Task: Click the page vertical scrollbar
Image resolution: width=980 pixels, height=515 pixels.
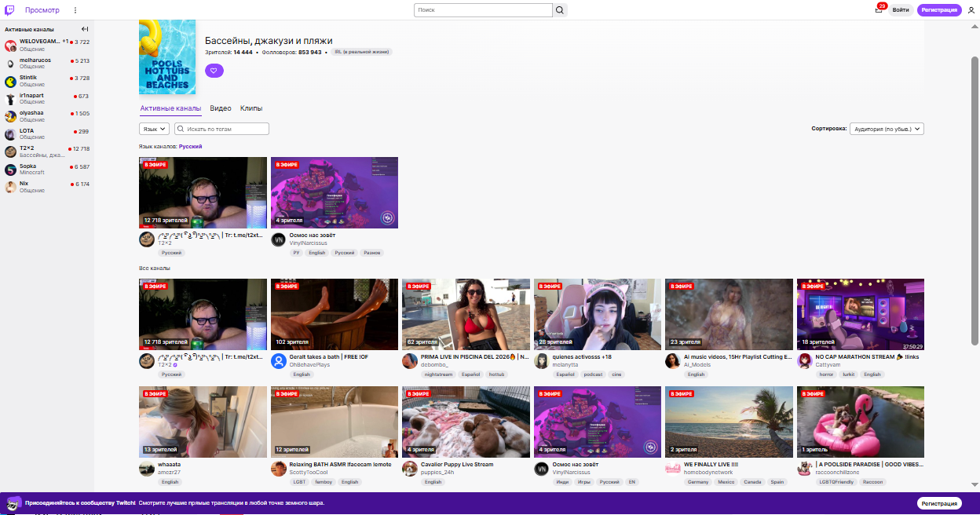Action: (975, 200)
